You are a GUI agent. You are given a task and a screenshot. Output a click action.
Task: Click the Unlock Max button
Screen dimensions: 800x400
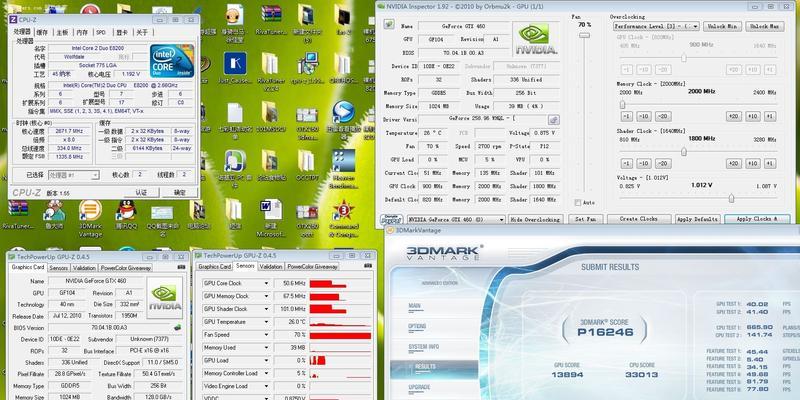(x=765, y=26)
